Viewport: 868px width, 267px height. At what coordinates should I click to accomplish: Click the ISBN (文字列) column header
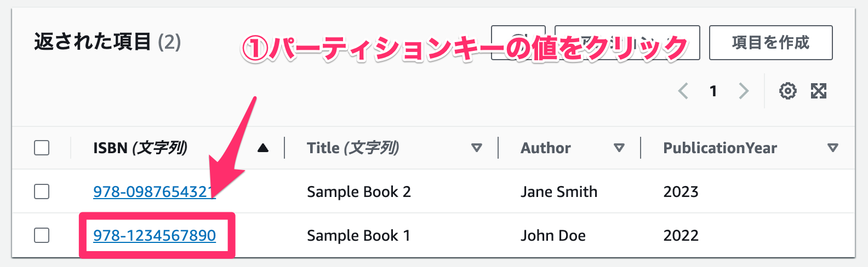(x=140, y=148)
